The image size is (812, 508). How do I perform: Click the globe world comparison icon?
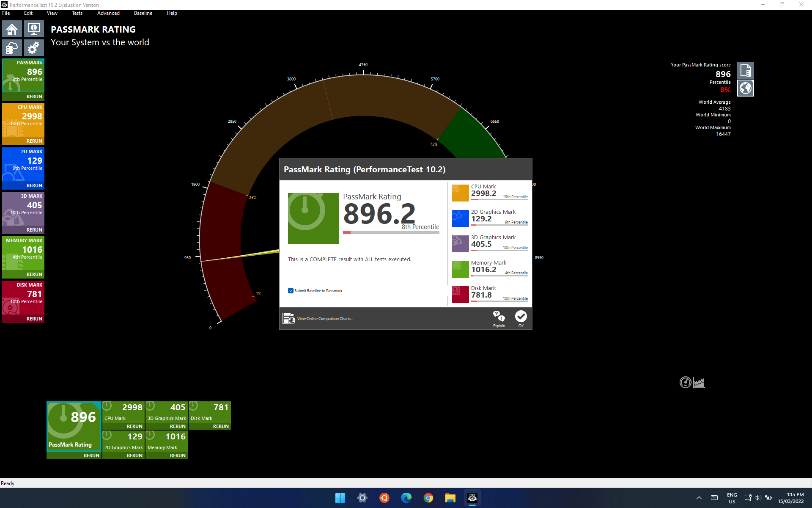click(x=746, y=88)
